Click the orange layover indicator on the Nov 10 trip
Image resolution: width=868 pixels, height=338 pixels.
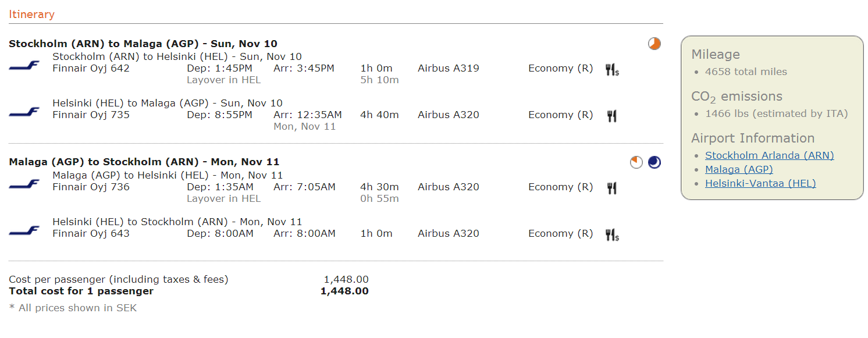pyautogui.click(x=654, y=44)
